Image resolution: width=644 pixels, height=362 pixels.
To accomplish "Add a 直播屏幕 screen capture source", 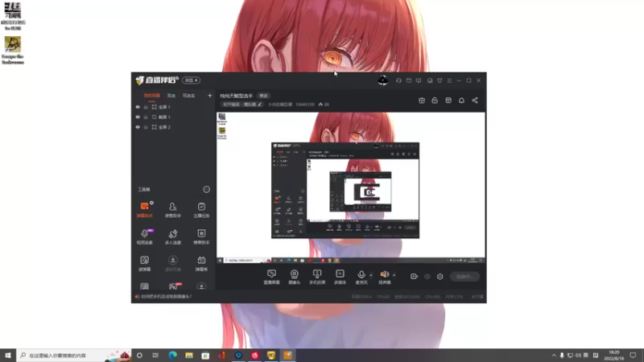I will pyautogui.click(x=271, y=277).
